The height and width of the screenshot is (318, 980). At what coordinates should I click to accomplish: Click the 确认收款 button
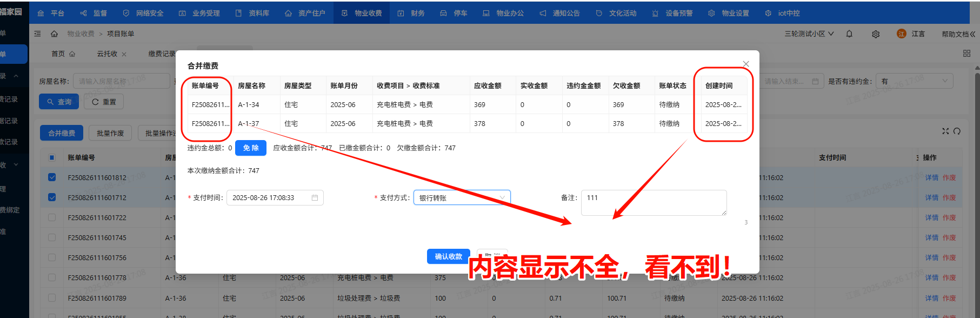pos(448,256)
